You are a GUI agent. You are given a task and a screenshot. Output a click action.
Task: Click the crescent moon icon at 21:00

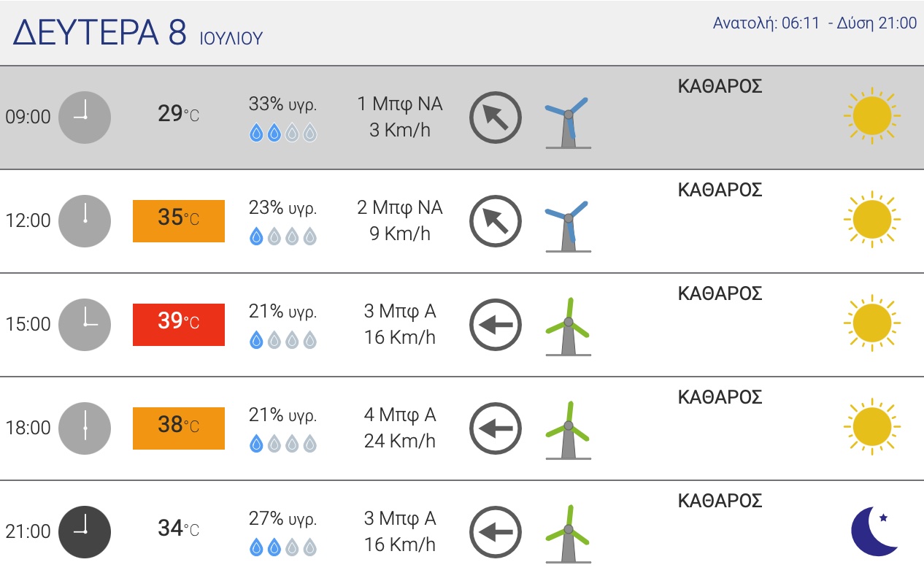pyautogui.click(x=874, y=531)
